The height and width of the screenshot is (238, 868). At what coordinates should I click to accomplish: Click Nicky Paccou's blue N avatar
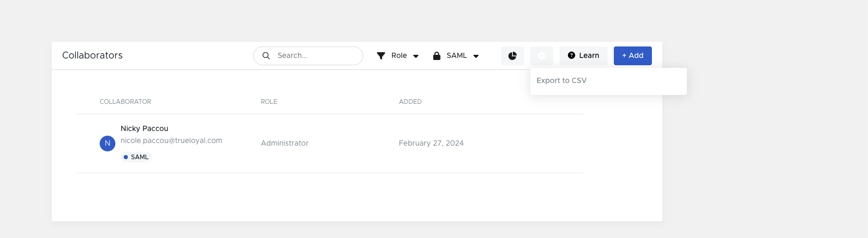tap(108, 143)
